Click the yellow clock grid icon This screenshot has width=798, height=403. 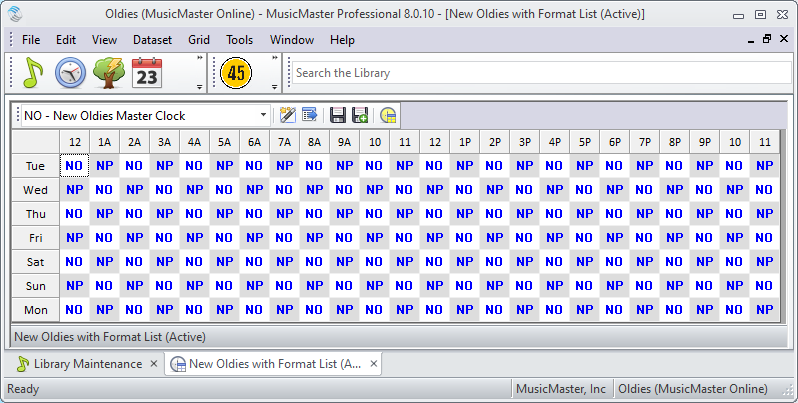[x=388, y=115]
